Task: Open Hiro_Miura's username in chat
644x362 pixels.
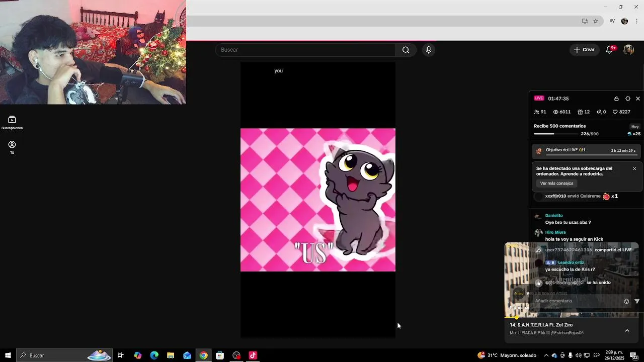Action: (555, 232)
